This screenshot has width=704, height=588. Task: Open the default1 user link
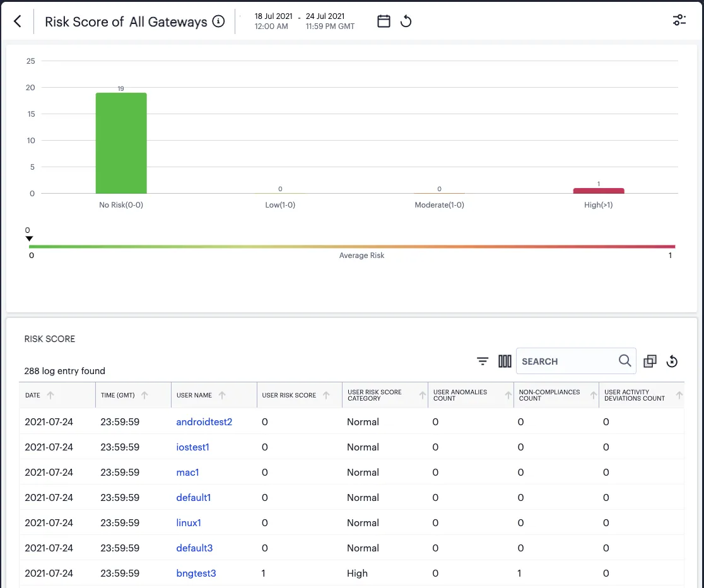[x=194, y=497]
